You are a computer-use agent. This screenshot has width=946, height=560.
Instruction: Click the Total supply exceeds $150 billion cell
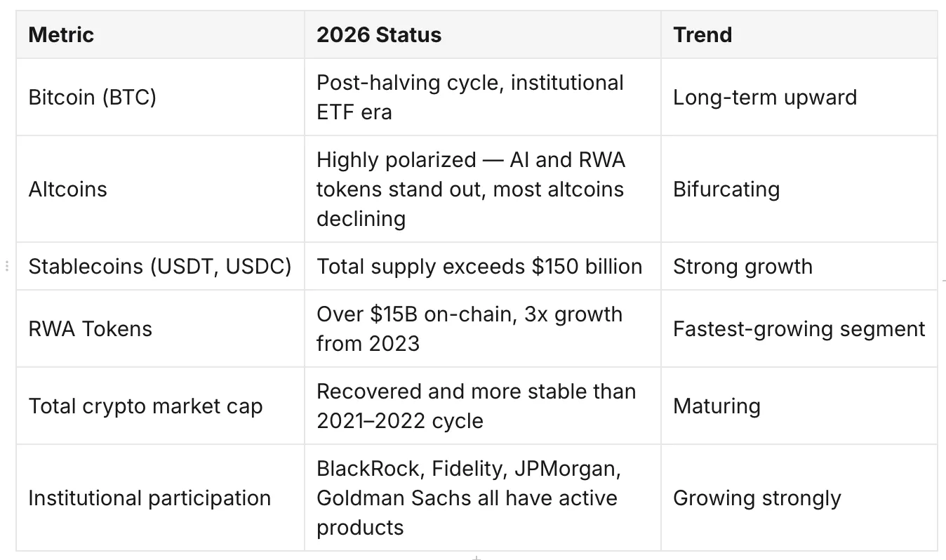[483, 266]
